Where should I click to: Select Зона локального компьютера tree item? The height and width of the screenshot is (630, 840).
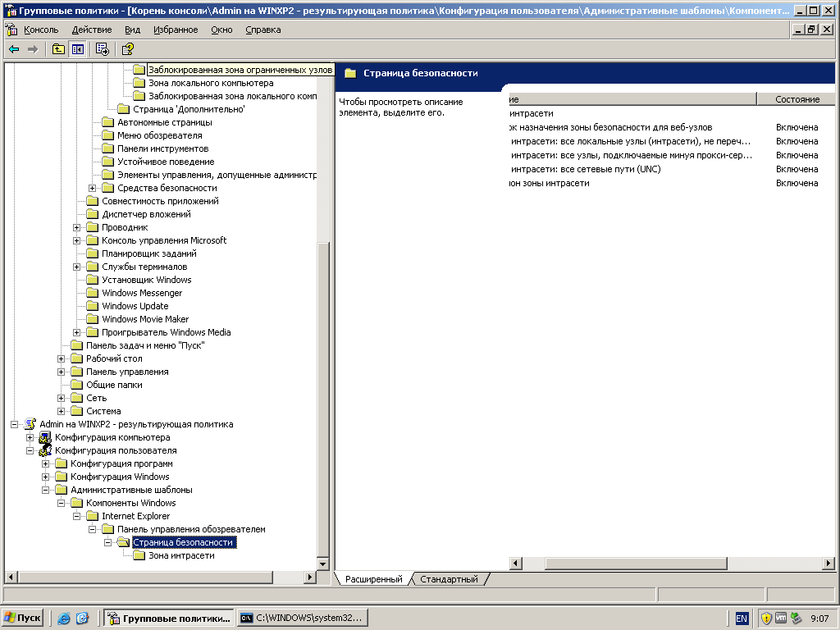point(211,83)
